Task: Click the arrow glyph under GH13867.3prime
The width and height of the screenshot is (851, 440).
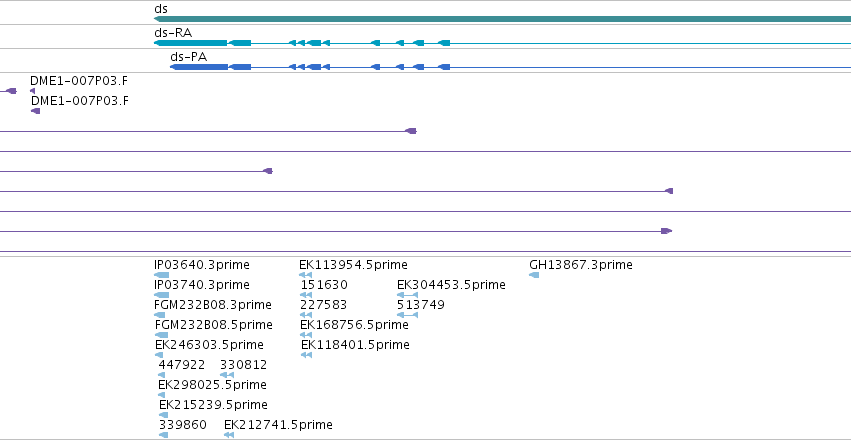Action: 534,275
